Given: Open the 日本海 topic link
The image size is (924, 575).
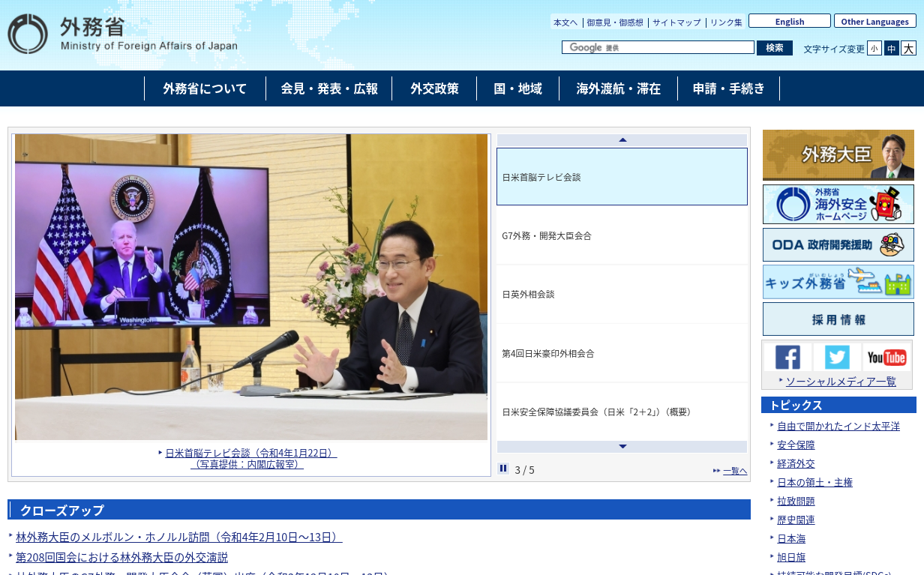Looking at the screenshot, I should coord(791,538).
